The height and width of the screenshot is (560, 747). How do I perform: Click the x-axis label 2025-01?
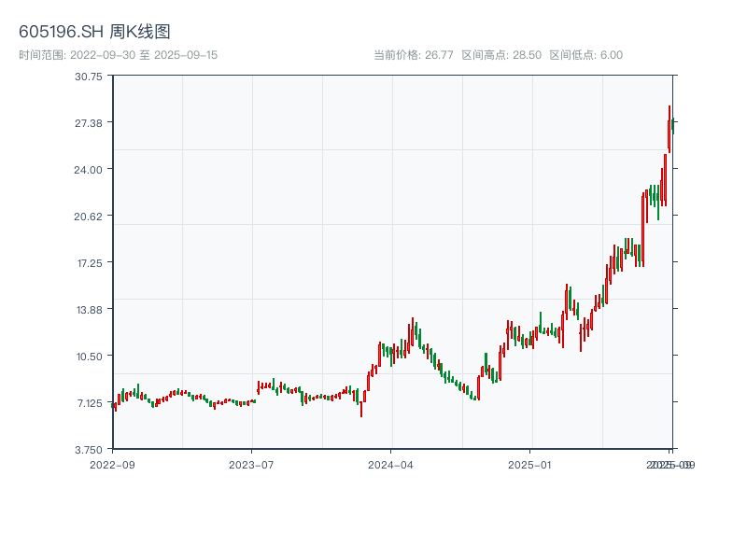529,465
